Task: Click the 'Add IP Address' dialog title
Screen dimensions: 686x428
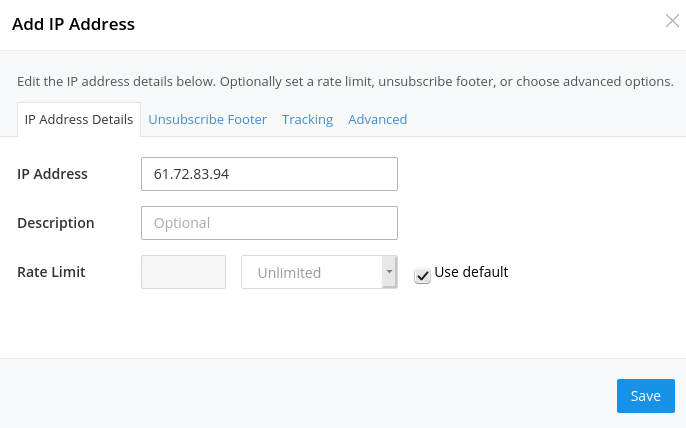Action: 73,24
